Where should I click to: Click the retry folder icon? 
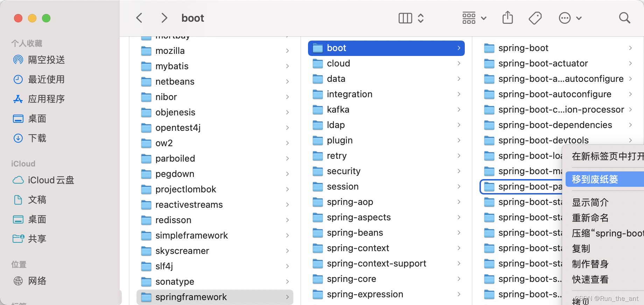pyautogui.click(x=318, y=156)
